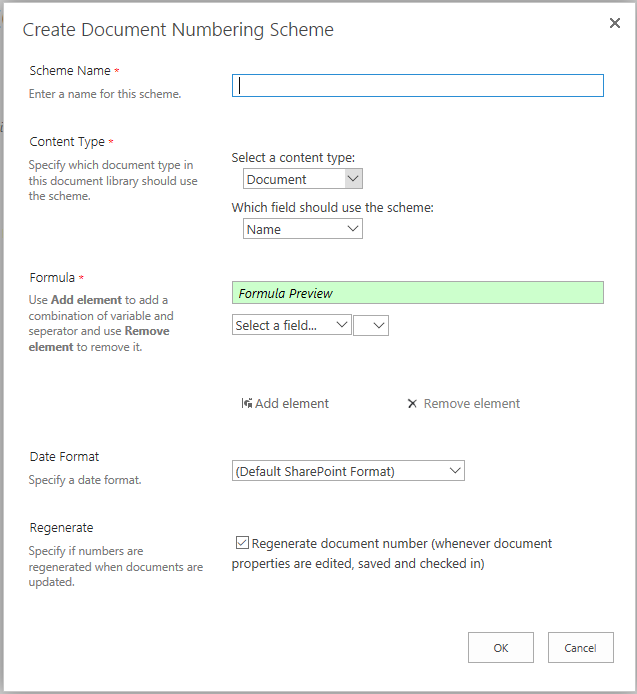Click the Add element link text
Viewport: 637px width, 694px height.
pyautogui.click(x=292, y=403)
